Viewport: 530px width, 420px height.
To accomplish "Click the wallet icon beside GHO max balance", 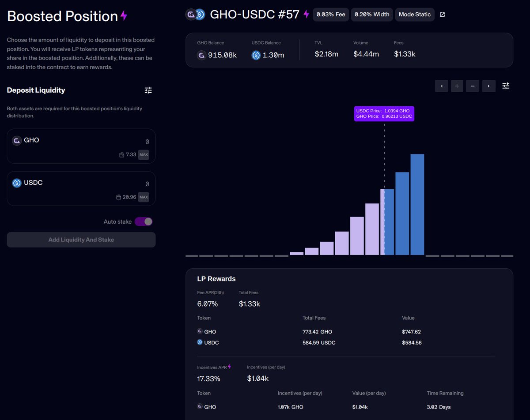I will (122, 155).
